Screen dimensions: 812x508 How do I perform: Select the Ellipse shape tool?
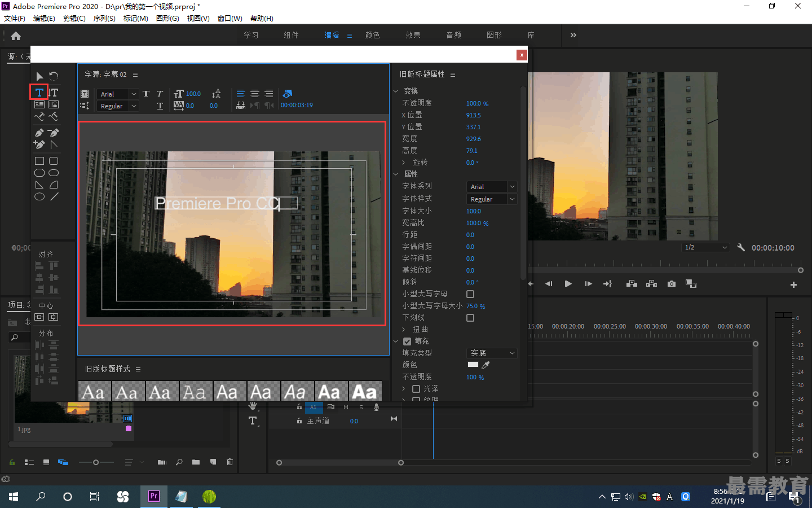[x=39, y=196]
